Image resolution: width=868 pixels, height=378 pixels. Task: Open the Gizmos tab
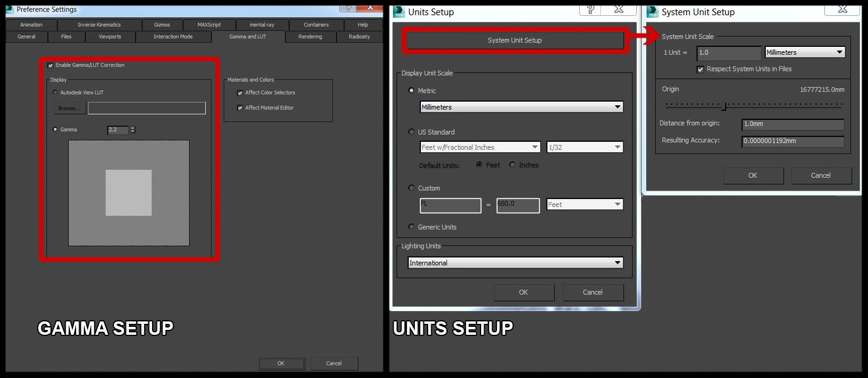(162, 25)
